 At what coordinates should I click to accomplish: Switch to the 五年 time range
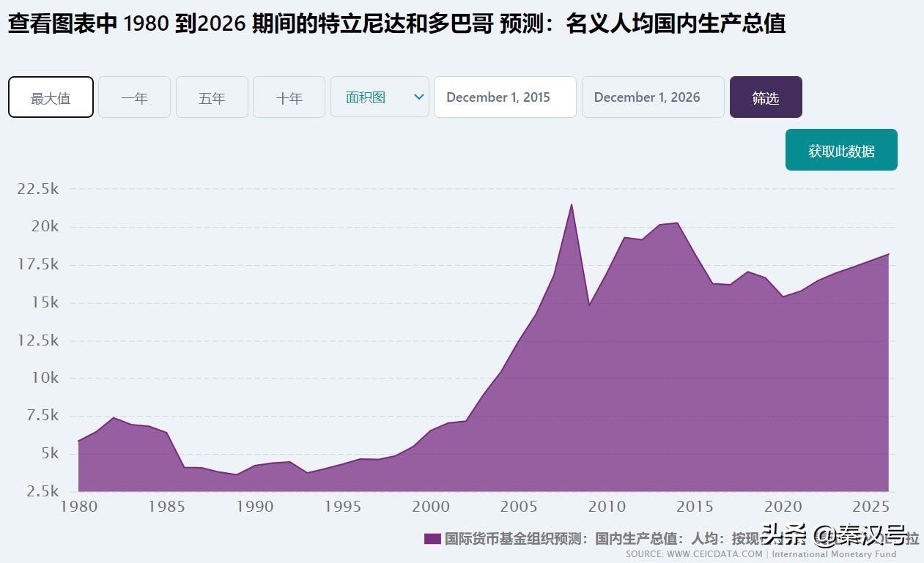212,97
